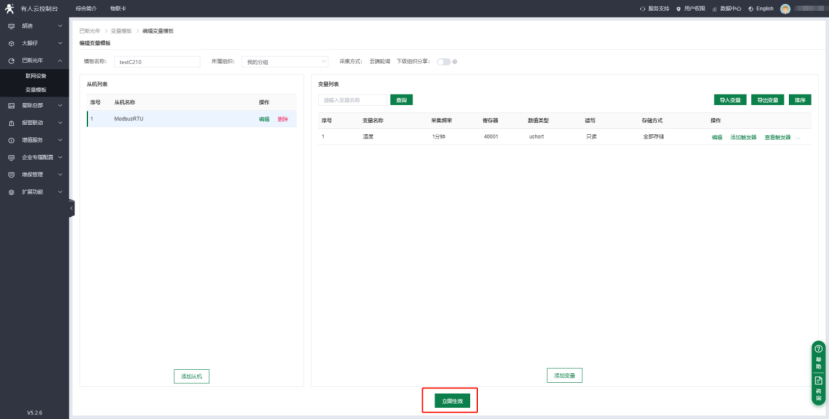The image size is (830, 419).
Task: Expand the 大屏仔 sidebar menu
Action: 34,44
